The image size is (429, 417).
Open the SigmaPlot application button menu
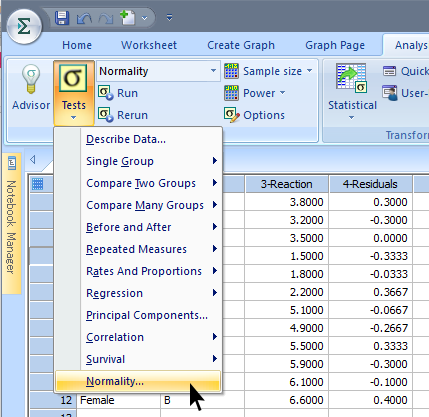click(24, 26)
